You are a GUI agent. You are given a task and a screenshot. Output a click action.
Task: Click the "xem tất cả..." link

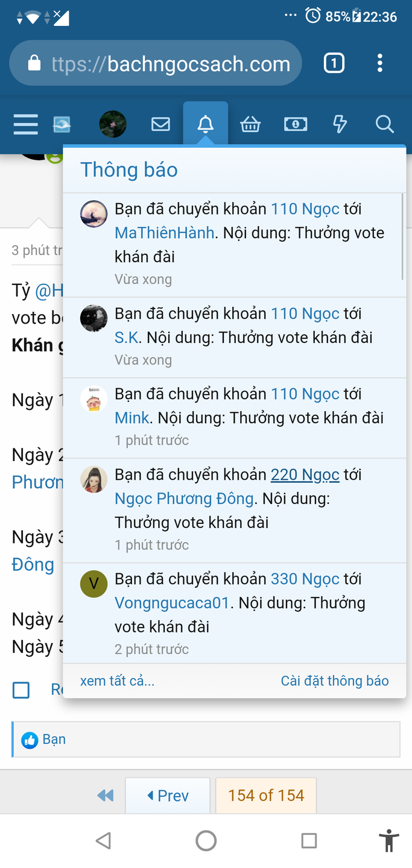click(x=117, y=681)
